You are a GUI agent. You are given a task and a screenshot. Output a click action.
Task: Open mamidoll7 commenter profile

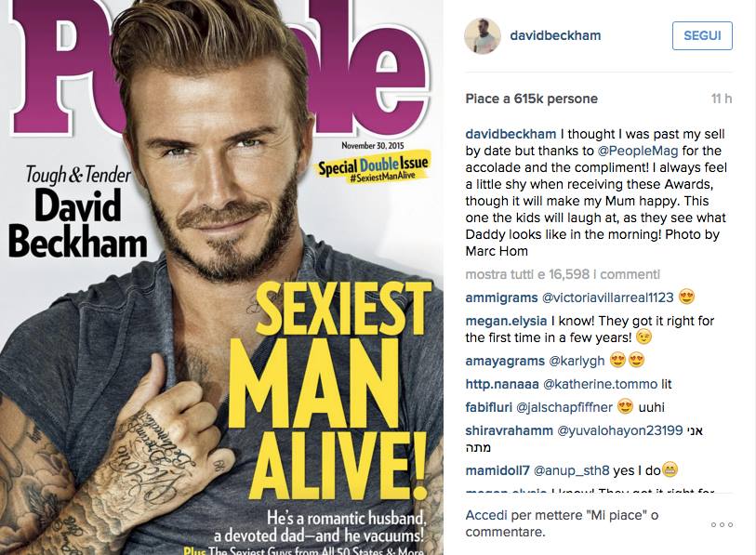[x=497, y=470]
